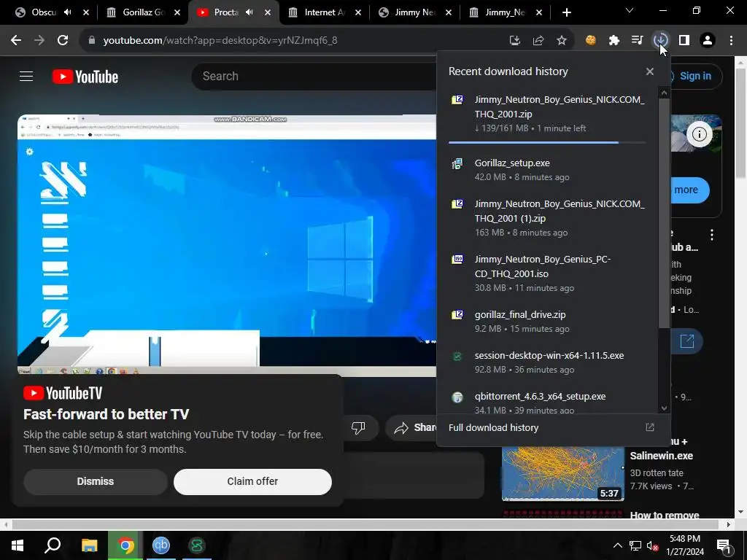Open more options for sidebar video
The image size is (747, 560).
click(x=712, y=234)
